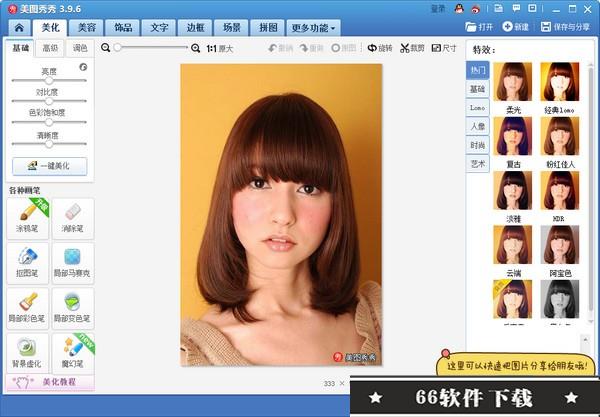The height and width of the screenshot is (417, 600).
Task: Adjust the 色彩饱和度 saturation slider
Action: click(x=49, y=122)
